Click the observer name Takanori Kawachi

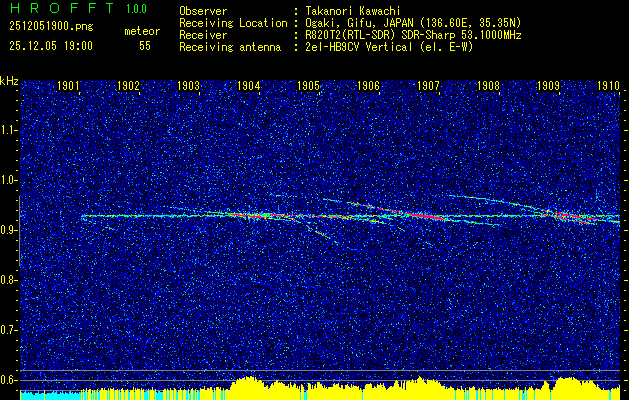(x=353, y=11)
